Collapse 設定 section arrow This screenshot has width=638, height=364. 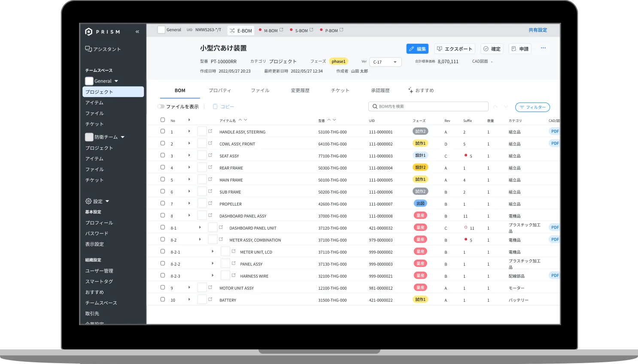point(107,201)
